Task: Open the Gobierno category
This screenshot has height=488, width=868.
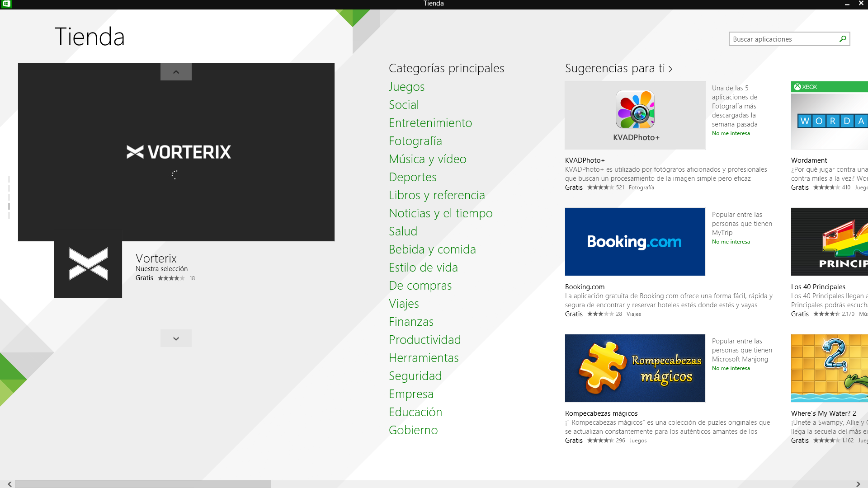Action: (x=413, y=430)
